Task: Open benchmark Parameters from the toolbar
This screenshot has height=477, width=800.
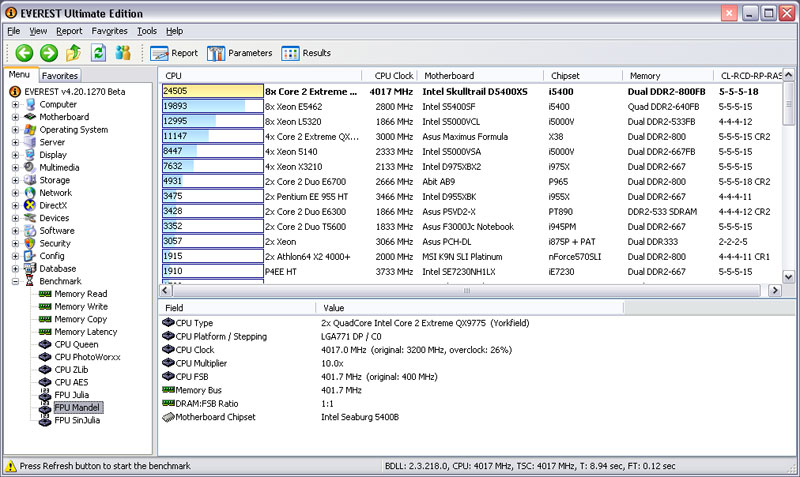Action: point(240,53)
